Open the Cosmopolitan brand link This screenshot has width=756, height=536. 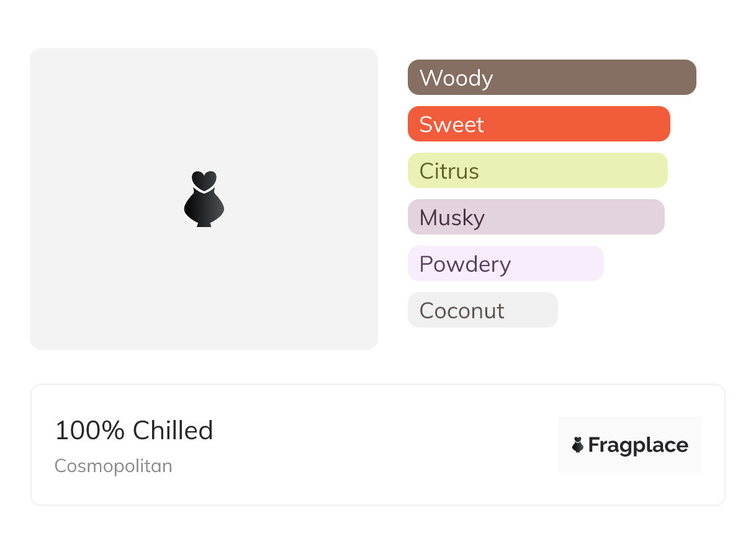click(114, 466)
